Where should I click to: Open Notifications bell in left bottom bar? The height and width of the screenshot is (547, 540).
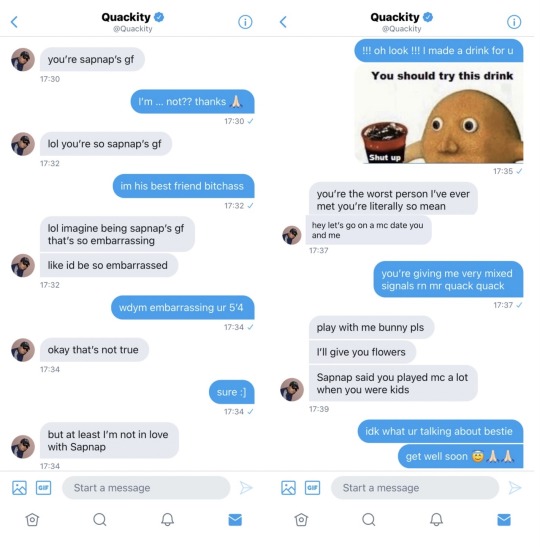click(167, 519)
